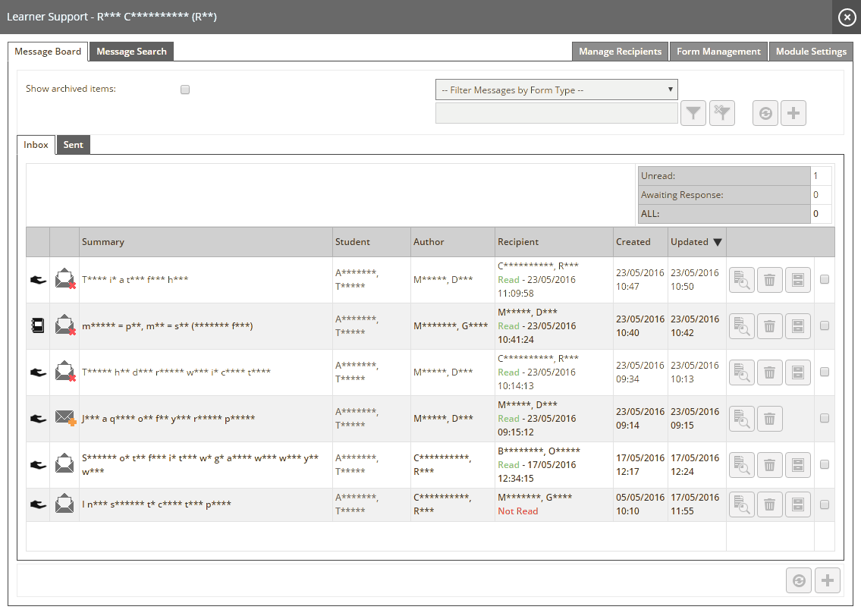Click the bottom refresh icon
Image resolution: width=861 pixels, height=616 pixels.
click(799, 580)
